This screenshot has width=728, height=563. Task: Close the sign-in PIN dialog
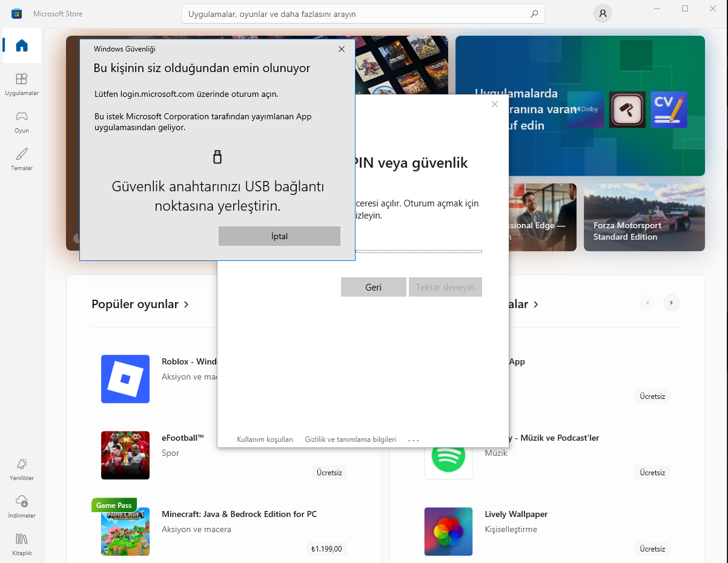495,104
